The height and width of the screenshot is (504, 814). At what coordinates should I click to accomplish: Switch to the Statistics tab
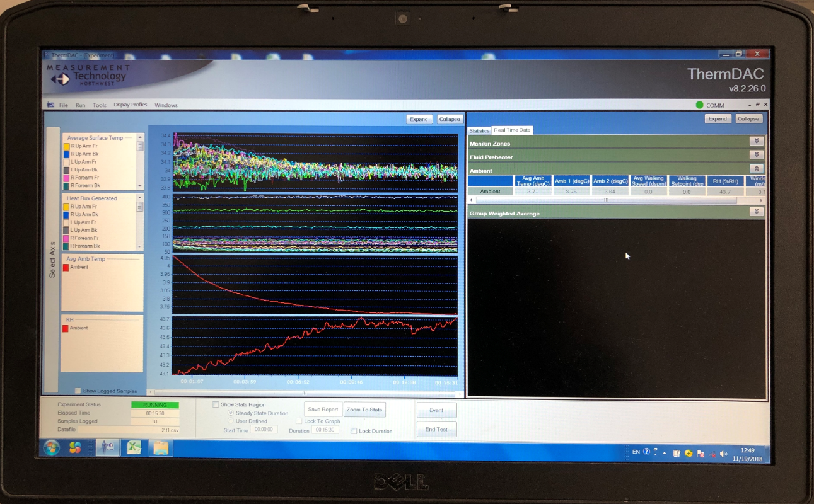click(479, 130)
